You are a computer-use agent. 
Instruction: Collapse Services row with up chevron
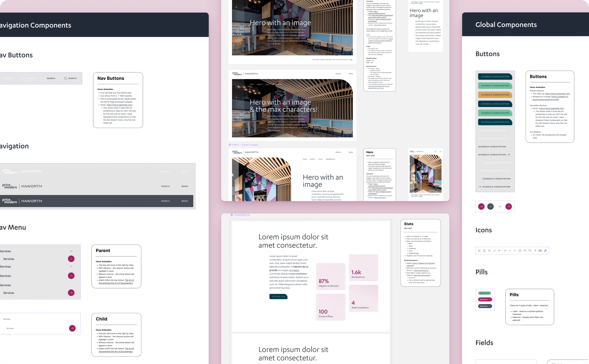tap(71, 267)
